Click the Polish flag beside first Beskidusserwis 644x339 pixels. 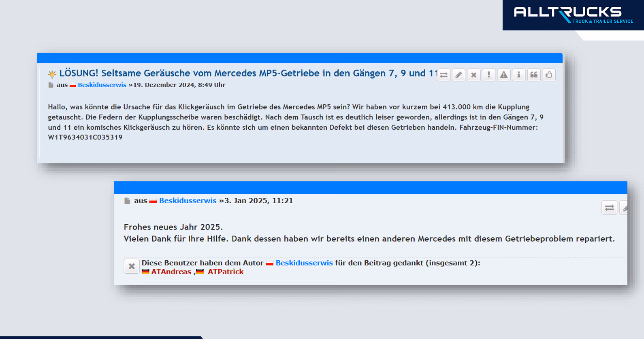(x=73, y=86)
